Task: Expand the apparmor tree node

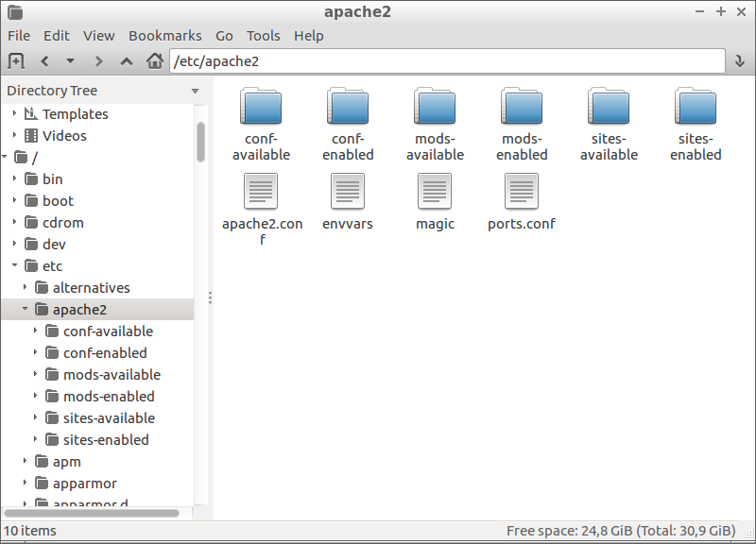Action: (26, 483)
